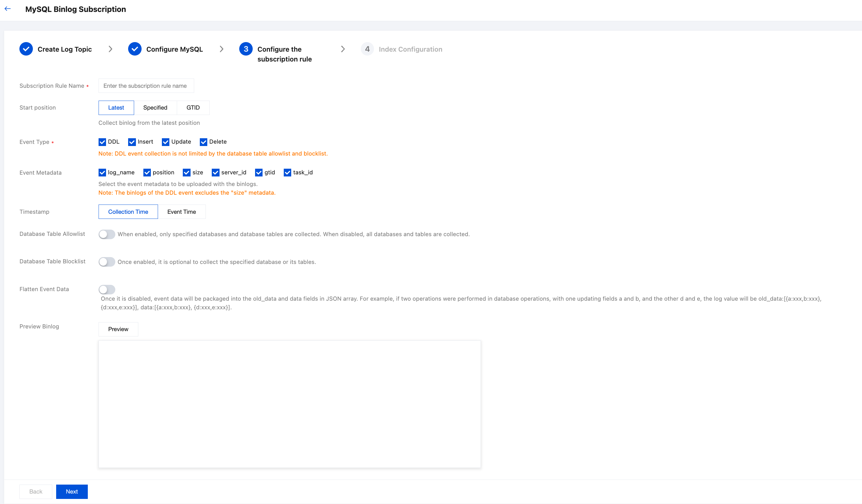The width and height of the screenshot is (862, 504).
Task: Uncheck the server_id metadata checkbox
Action: pos(216,173)
